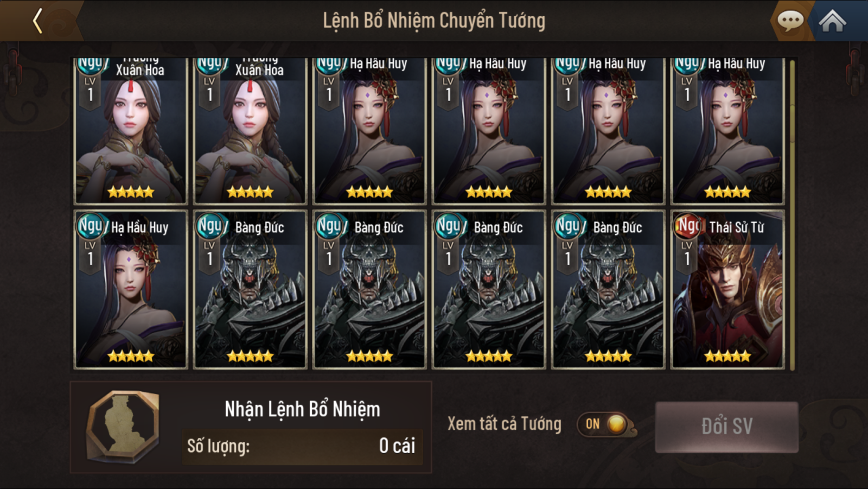Open the chat speech bubble icon

click(790, 21)
